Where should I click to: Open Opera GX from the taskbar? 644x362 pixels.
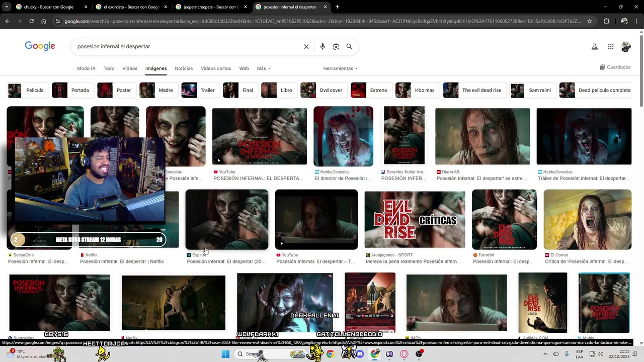click(x=404, y=354)
